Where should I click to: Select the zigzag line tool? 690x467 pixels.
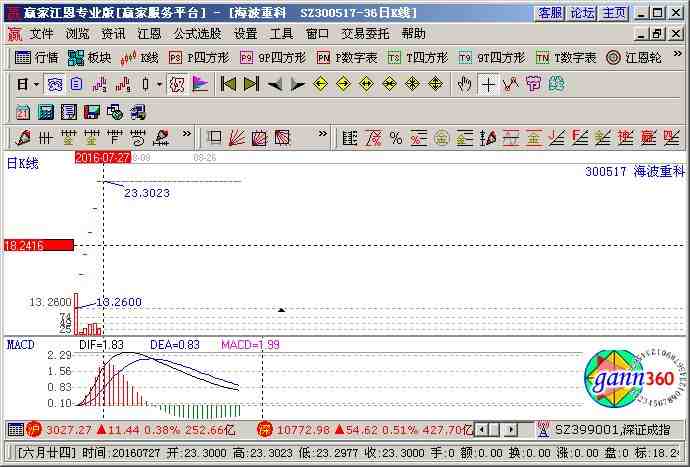click(x=510, y=84)
